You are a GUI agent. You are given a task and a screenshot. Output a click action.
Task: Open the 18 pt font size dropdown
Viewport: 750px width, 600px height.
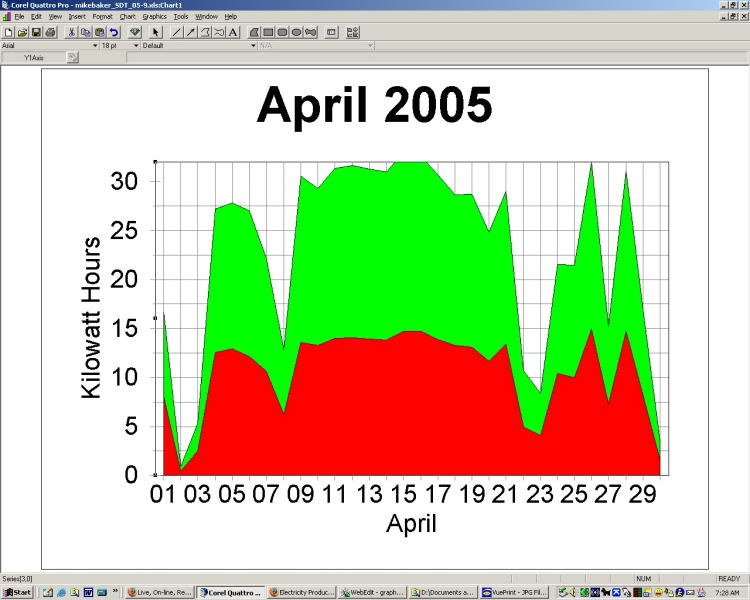(134, 45)
